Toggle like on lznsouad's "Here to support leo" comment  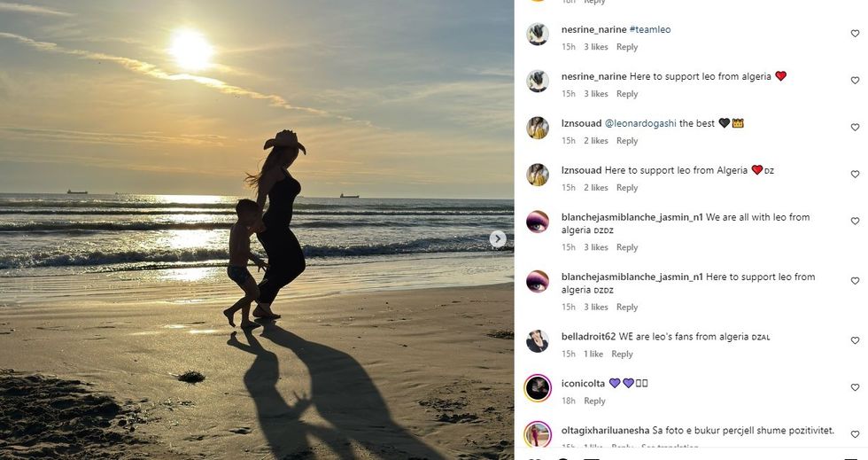click(855, 175)
